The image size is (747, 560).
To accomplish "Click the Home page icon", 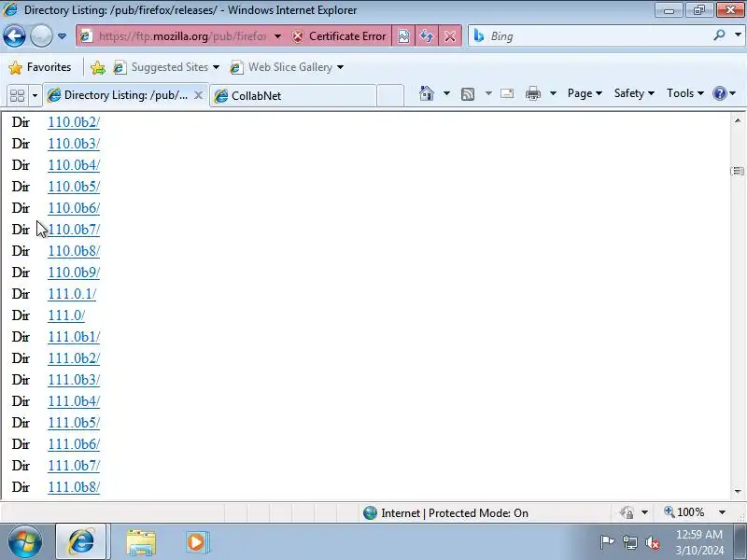I will pos(427,93).
